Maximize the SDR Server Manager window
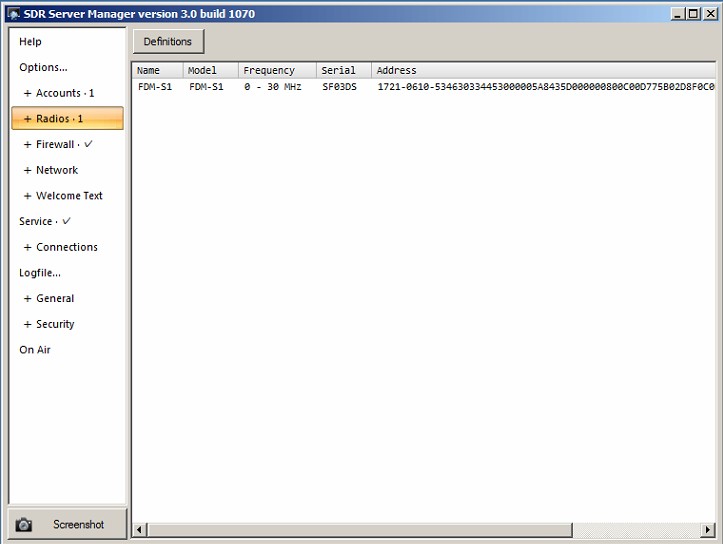Image resolution: width=723 pixels, height=544 pixels. [x=693, y=14]
